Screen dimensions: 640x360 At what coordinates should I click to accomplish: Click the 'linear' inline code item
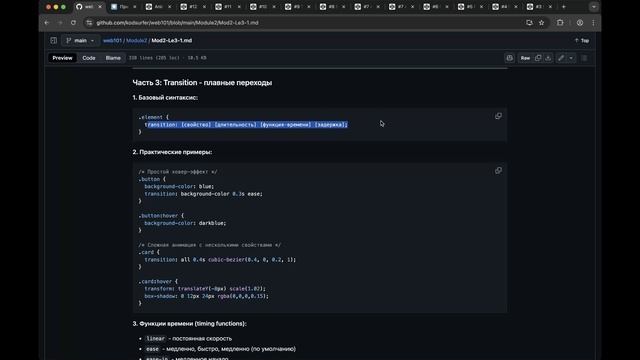(156, 338)
